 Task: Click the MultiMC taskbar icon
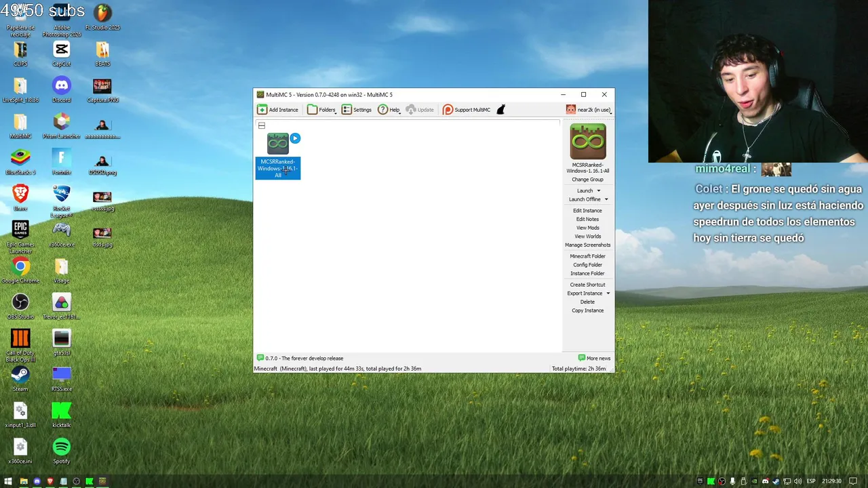coord(102,481)
